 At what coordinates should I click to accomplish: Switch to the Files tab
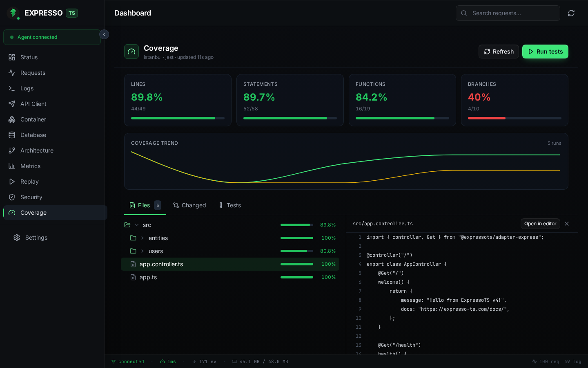[x=145, y=205]
